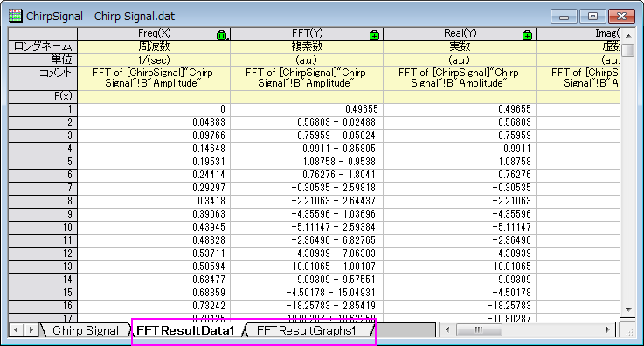This screenshot has width=644, height=346.
Task: Click the horizontal scrollbar left arrow
Action: (x=447, y=329)
